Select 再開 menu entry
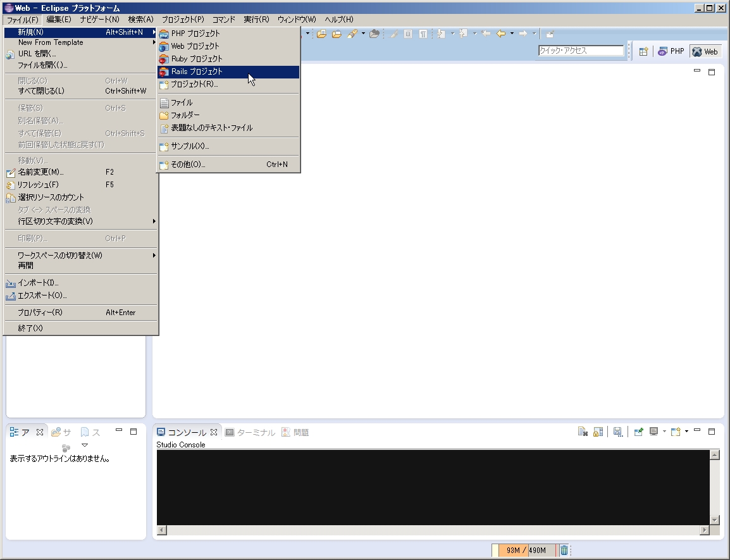The width and height of the screenshot is (730, 560). point(81,266)
